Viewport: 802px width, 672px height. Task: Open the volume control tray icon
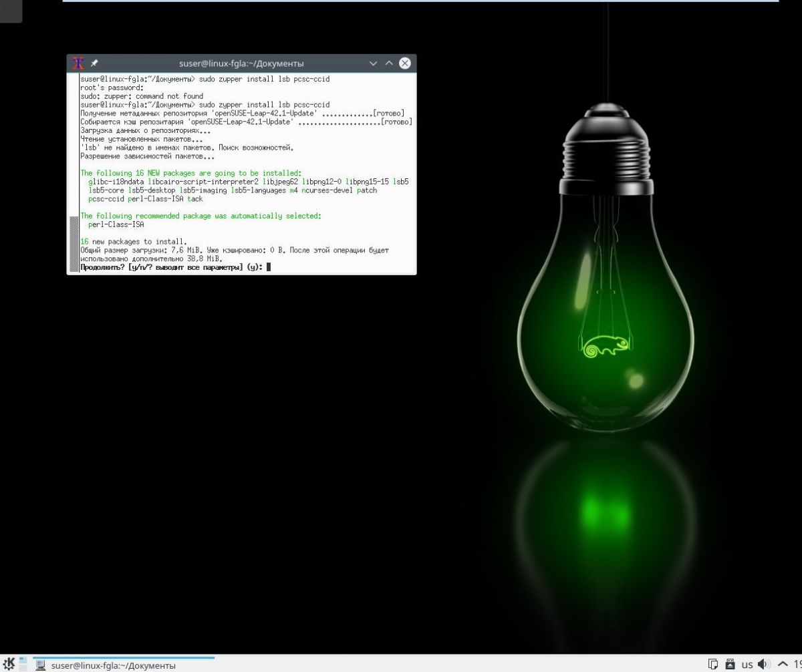tap(765, 665)
